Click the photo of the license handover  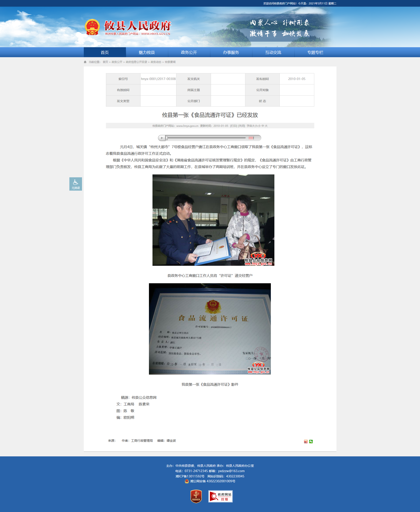pyautogui.click(x=213, y=220)
